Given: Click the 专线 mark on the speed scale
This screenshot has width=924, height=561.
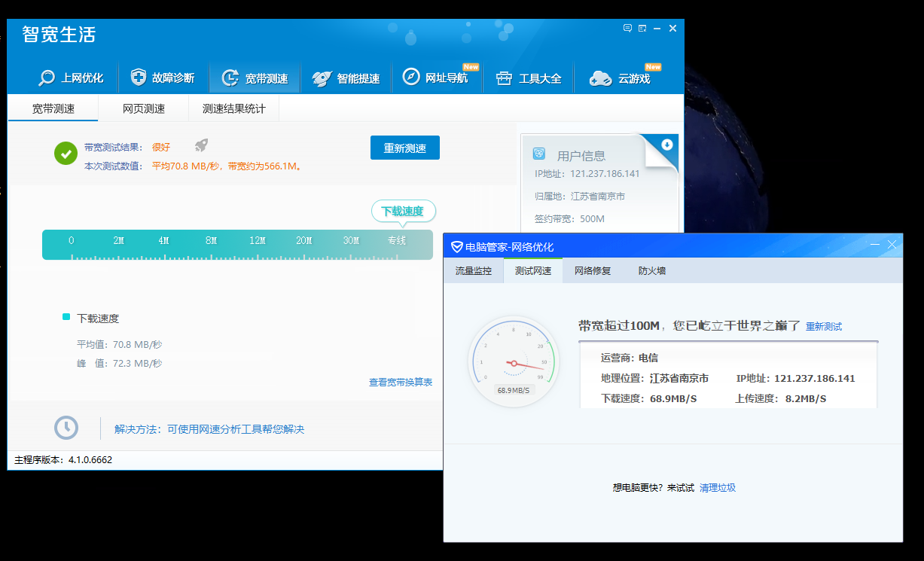Looking at the screenshot, I should (397, 241).
